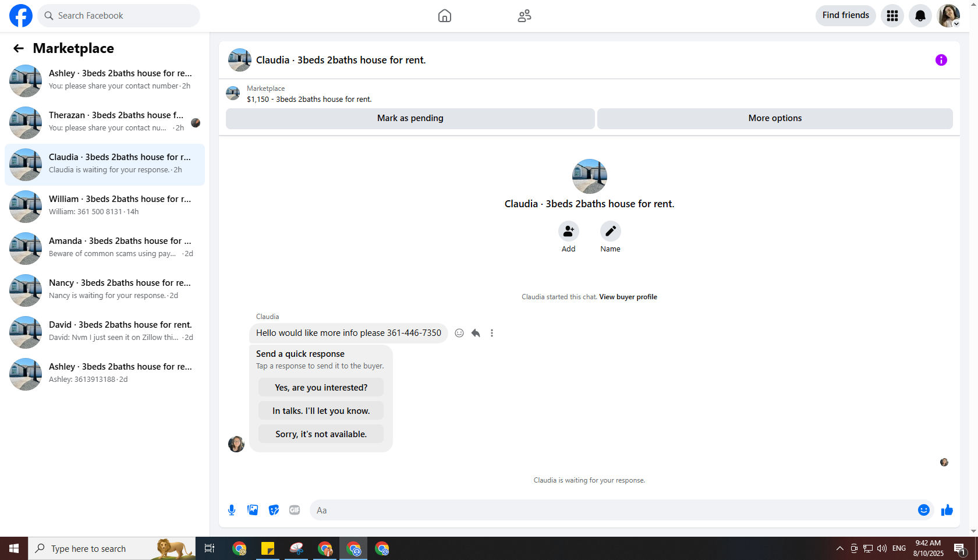The image size is (978, 560).
Task: Open the Nancy conversation
Action: pos(105,290)
